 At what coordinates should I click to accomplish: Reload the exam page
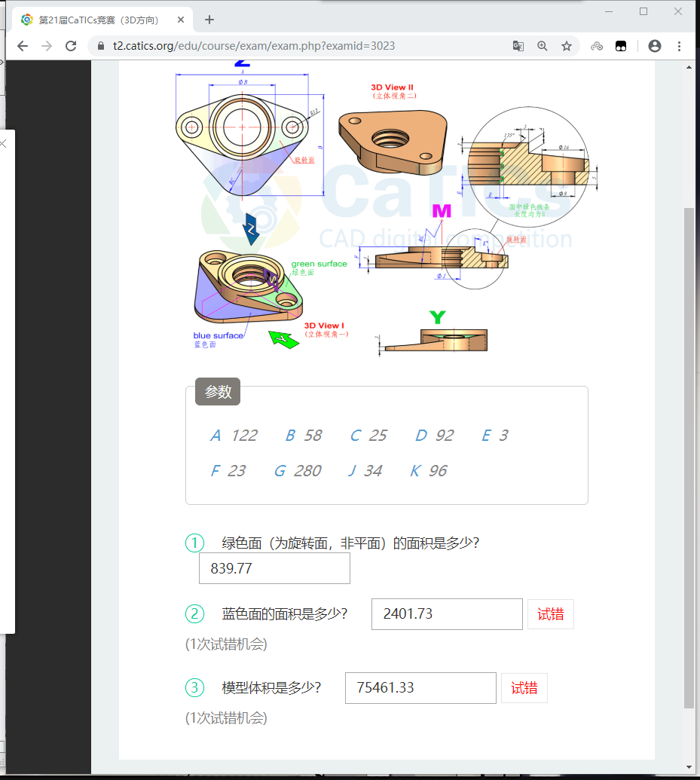point(71,46)
